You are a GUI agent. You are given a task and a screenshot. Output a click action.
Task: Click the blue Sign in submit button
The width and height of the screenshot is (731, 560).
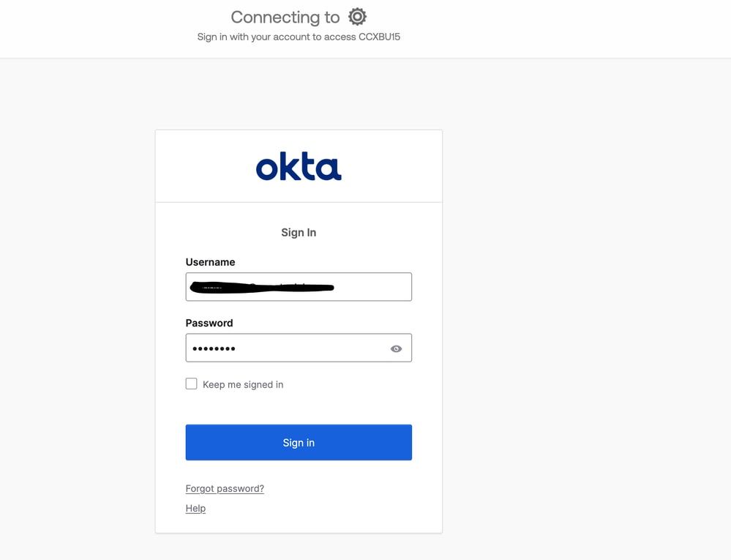point(298,442)
